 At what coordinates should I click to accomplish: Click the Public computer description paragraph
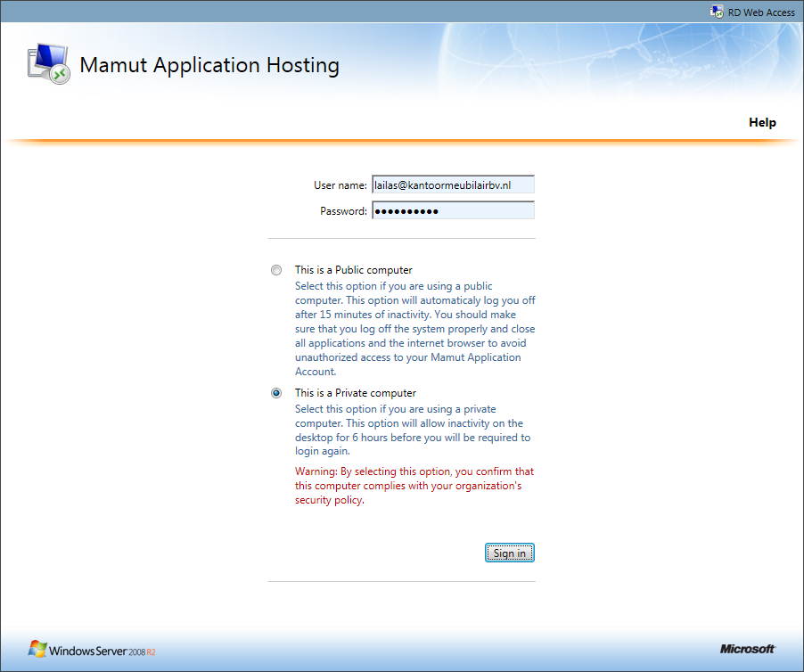click(414, 329)
